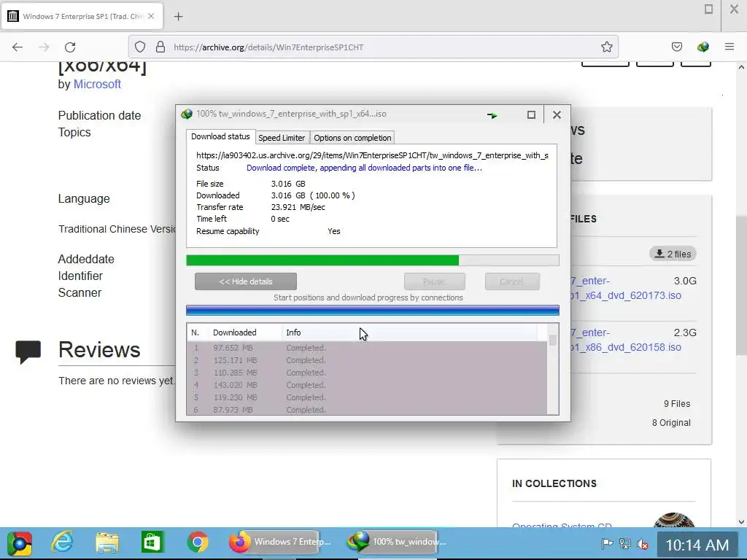
Task: Launch Internet Explorer from the taskbar
Action: click(x=63, y=542)
